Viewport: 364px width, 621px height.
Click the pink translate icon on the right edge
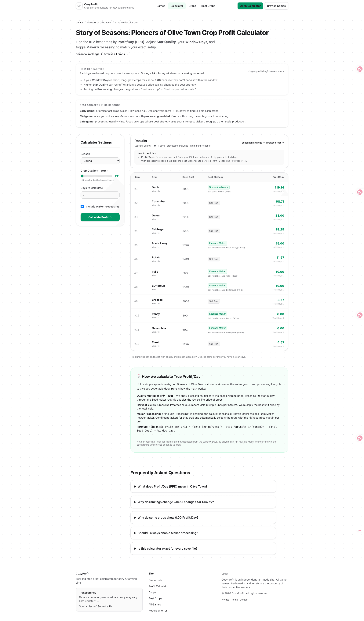pos(360,69)
